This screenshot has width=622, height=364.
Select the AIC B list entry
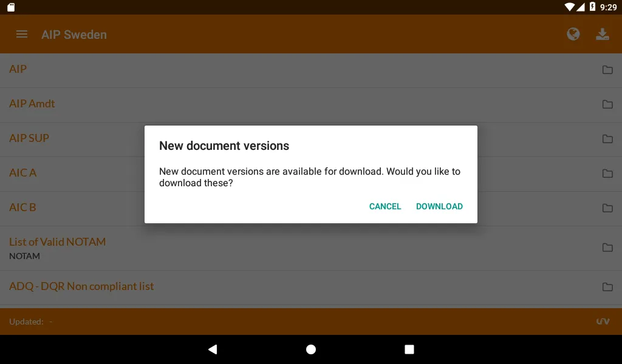click(311, 209)
